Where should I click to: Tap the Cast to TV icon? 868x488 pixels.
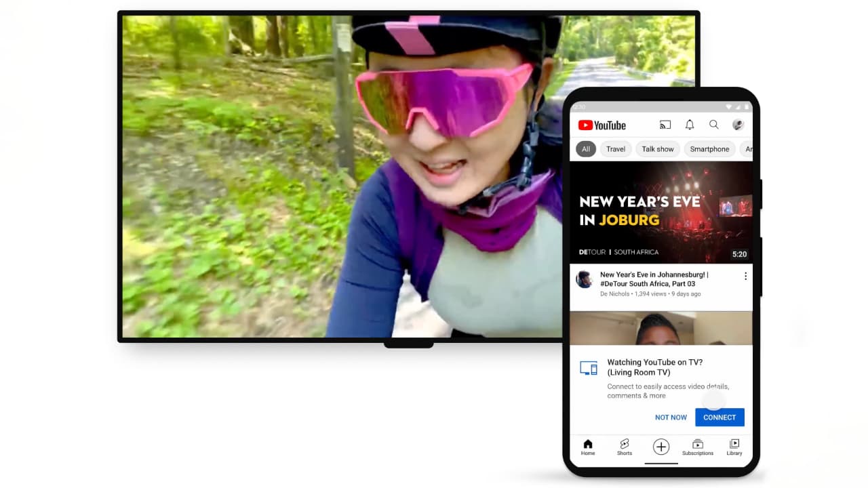click(x=665, y=125)
